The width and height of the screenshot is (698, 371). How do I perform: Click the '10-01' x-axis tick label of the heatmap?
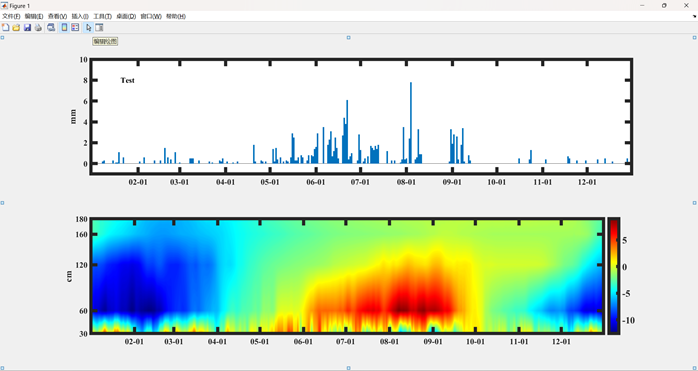click(x=475, y=342)
